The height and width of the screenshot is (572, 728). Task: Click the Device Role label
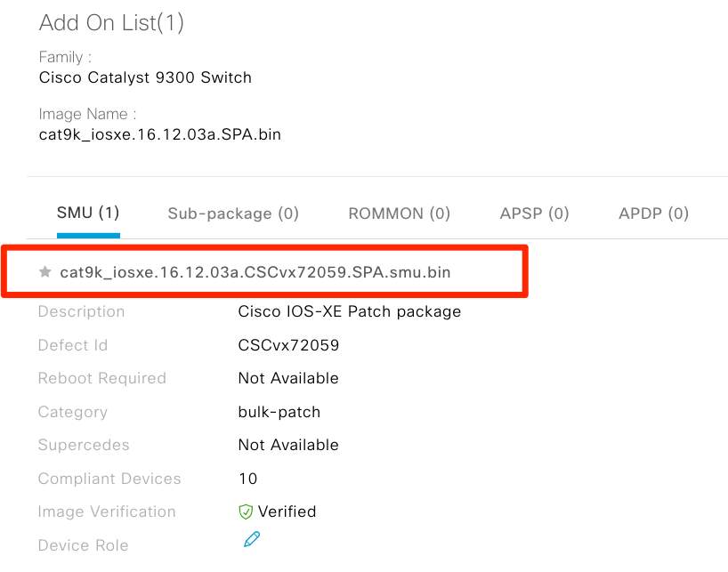pos(83,545)
